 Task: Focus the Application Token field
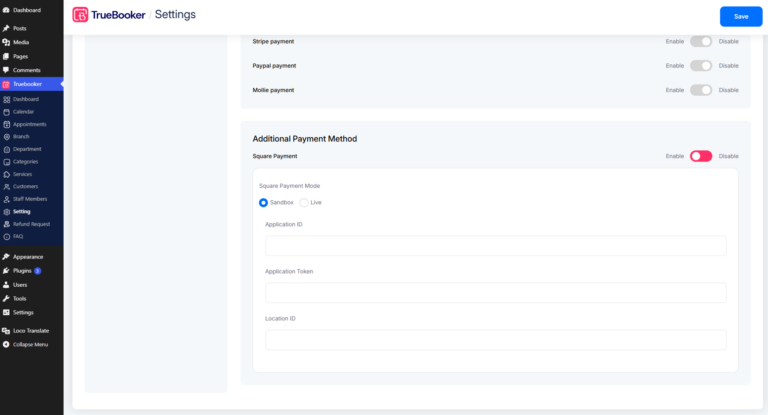[x=496, y=293]
